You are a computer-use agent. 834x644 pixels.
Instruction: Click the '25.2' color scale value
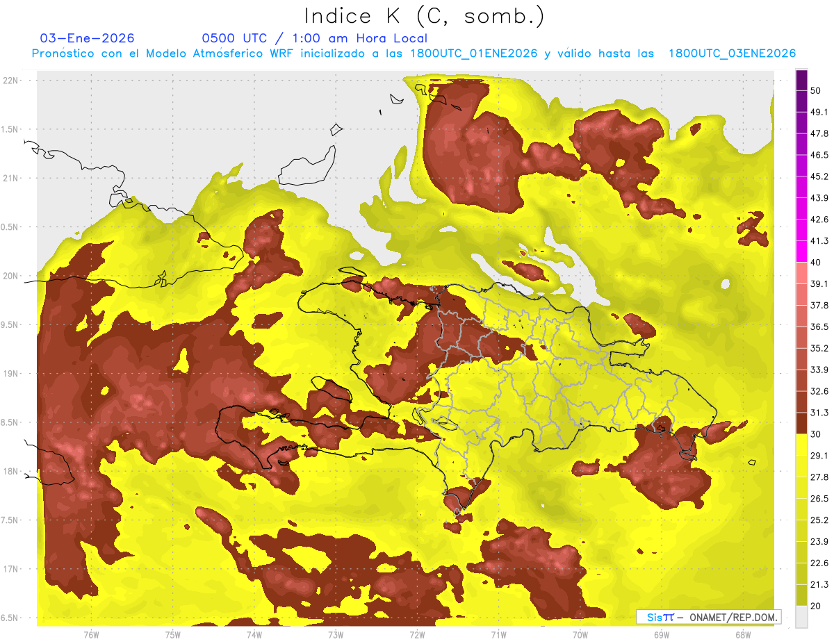[x=819, y=520]
